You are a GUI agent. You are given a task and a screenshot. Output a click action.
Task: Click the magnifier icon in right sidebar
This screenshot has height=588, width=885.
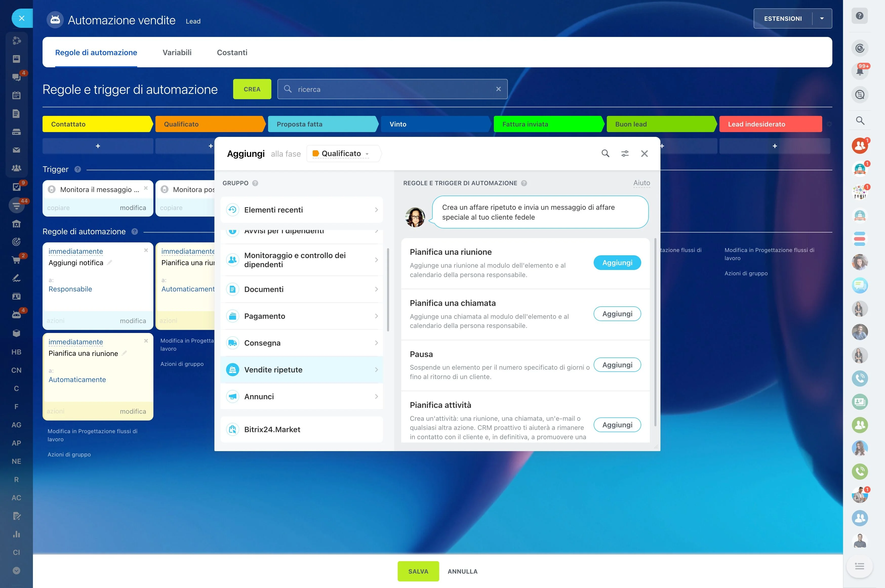(x=860, y=120)
